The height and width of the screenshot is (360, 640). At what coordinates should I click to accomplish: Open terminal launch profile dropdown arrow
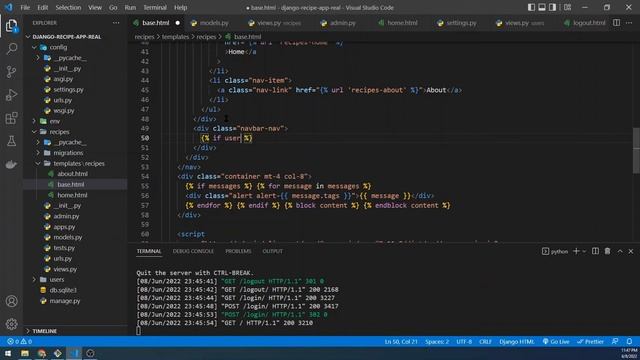(584, 251)
